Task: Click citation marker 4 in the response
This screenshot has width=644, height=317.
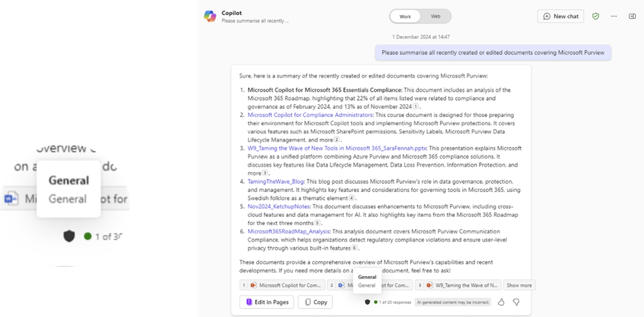Action: click(x=352, y=199)
